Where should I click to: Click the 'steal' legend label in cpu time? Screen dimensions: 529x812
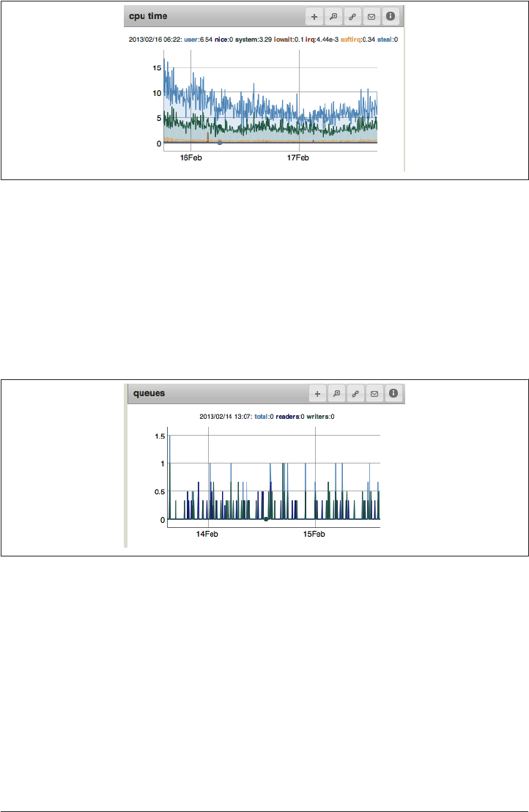pos(385,40)
